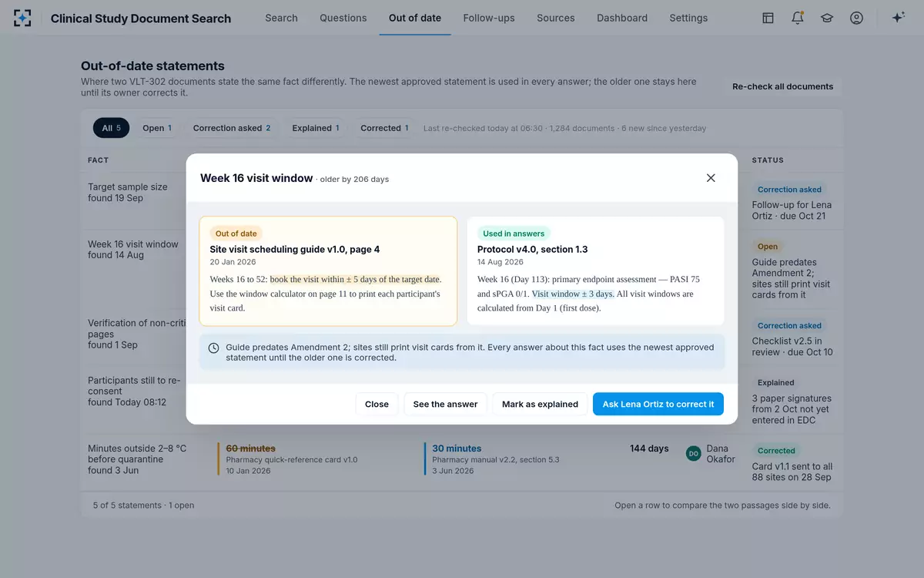The height and width of the screenshot is (578, 924).
Task: Go to the Search tab
Action: click(x=281, y=18)
